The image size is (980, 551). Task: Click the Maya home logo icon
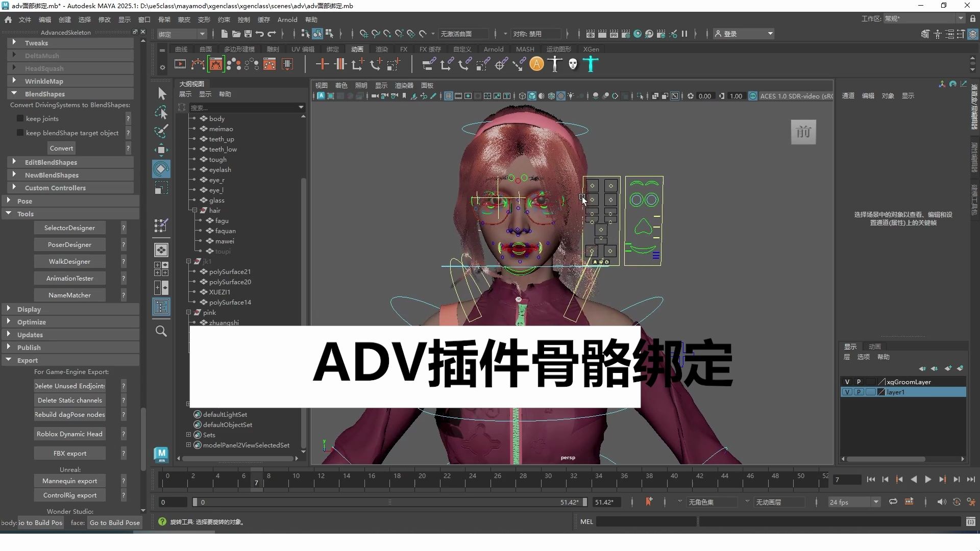pyautogui.click(x=161, y=455)
